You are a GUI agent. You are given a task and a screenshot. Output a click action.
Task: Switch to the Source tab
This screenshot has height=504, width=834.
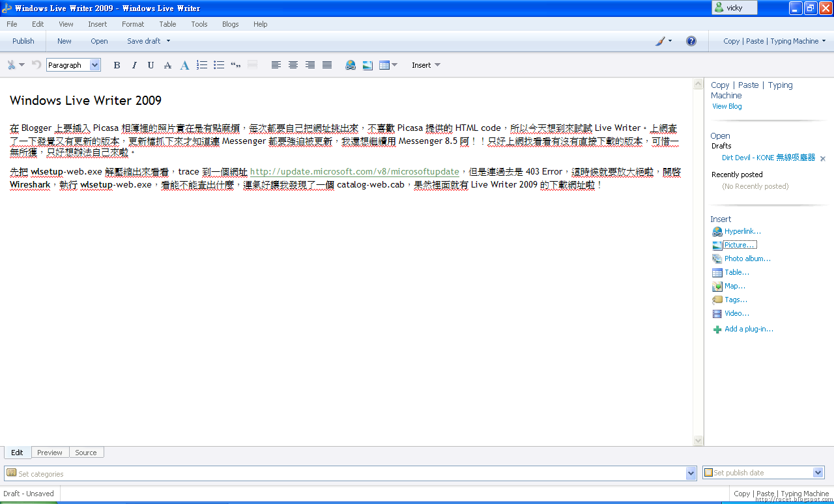(86, 453)
